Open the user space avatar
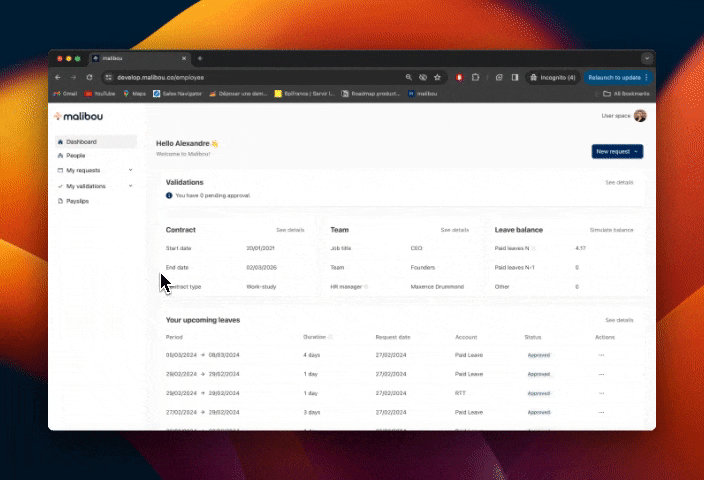The width and height of the screenshot is (704, 480). tap(640, 116)
